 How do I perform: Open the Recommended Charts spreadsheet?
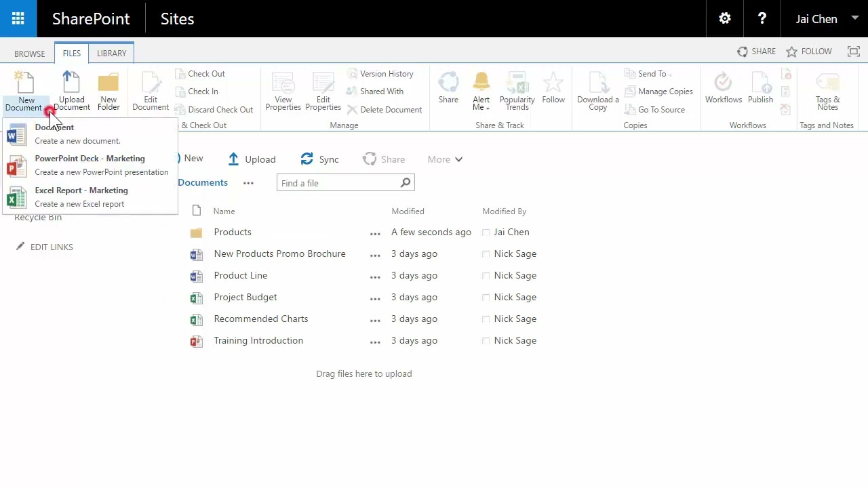point(260,319)
